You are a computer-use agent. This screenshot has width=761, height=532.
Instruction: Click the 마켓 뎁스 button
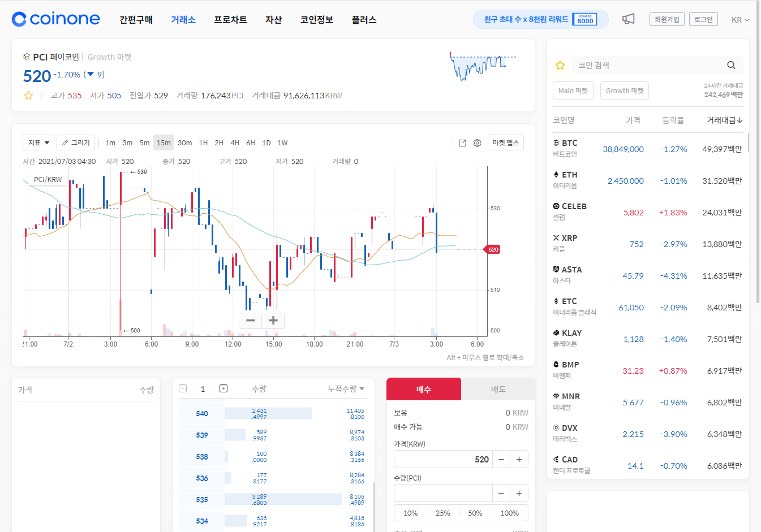point(506,142)
